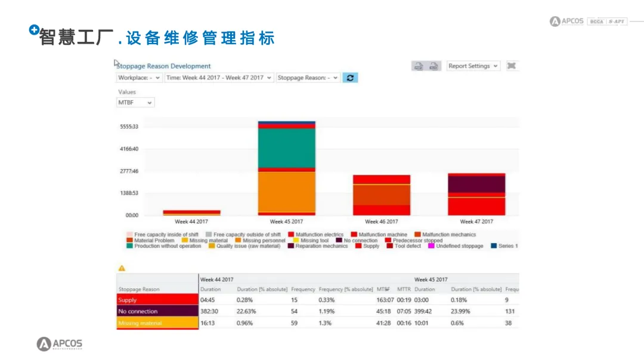Toggle Tool defect legend entry
644x363 pixels.
(x=404, y=246)
